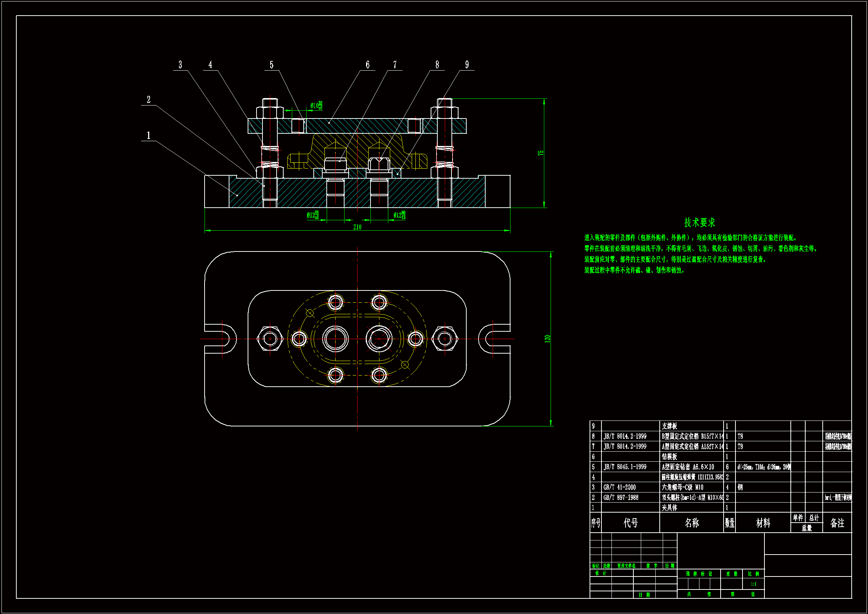Click the GB/T 41-2000 code cell
Screen dimensions: 868x614
(x=619, y=487)
